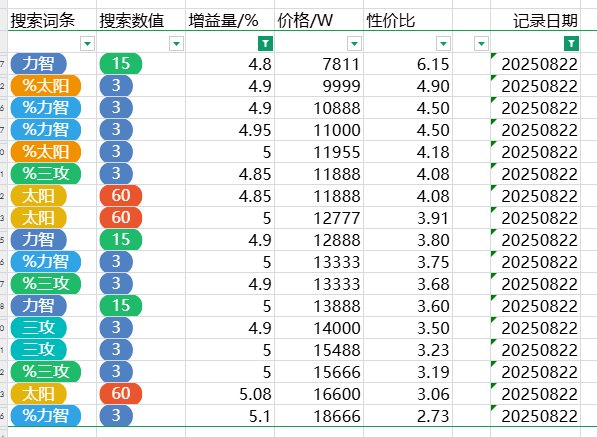Click the 太阳 tag in the 16600 row
This screenshot has height=437, width=597.
tap(38, 394)
